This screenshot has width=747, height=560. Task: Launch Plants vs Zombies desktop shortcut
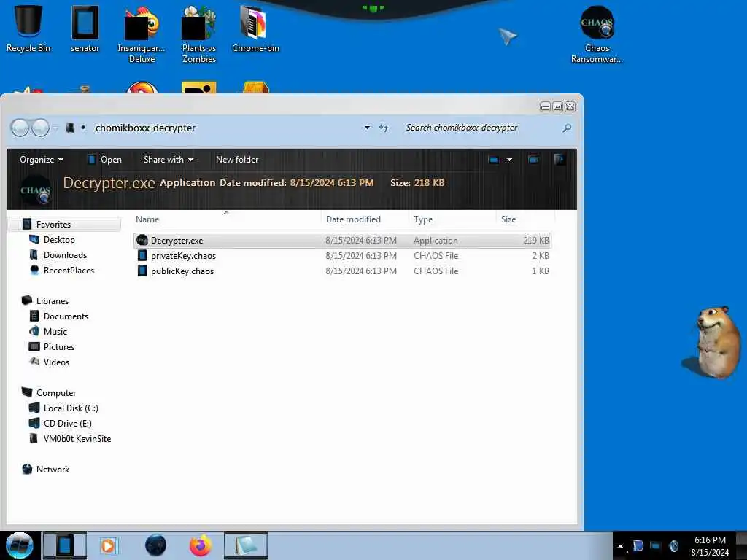198,34
